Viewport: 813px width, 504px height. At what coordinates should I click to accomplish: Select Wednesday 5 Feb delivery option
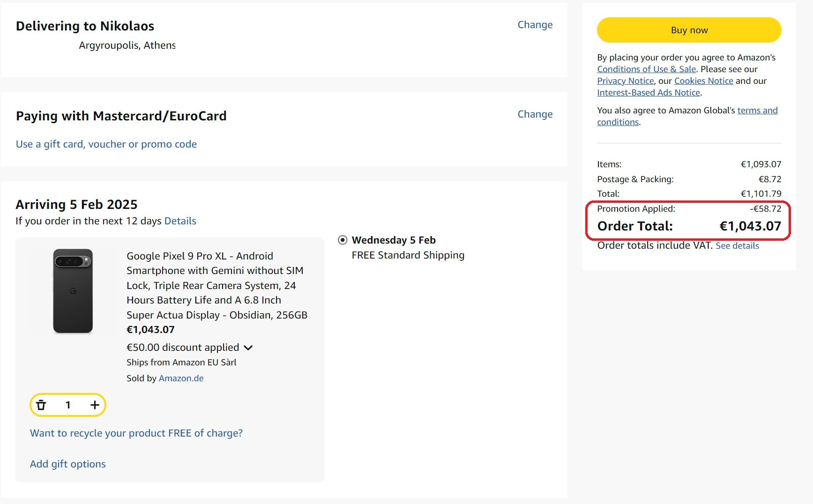pos(343,240)
